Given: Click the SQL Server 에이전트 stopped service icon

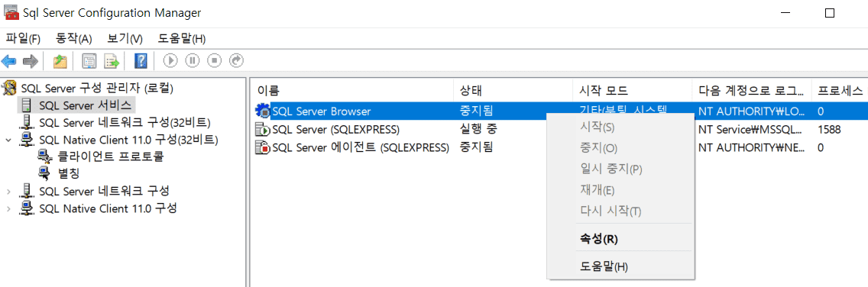Looking at the screenshot, I should 262,147.
